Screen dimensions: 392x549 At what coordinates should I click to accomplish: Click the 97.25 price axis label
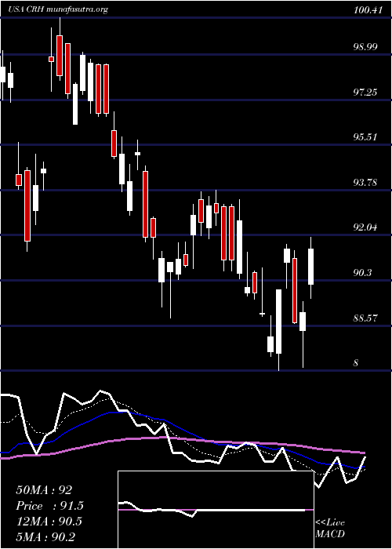point(365,93)
